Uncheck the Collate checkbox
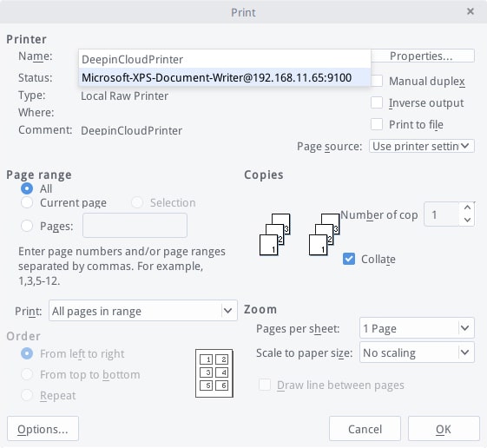Image resolution: width=487 pixels, height=448 pixels. 349,259
